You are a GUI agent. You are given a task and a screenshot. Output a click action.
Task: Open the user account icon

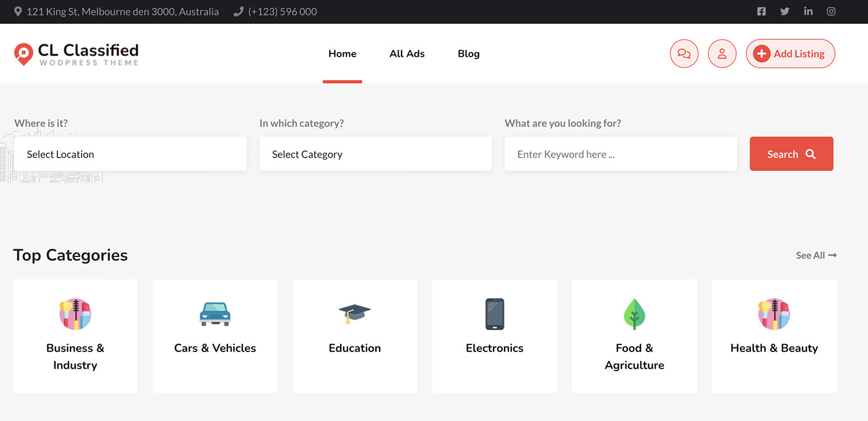tap(722, 54)
